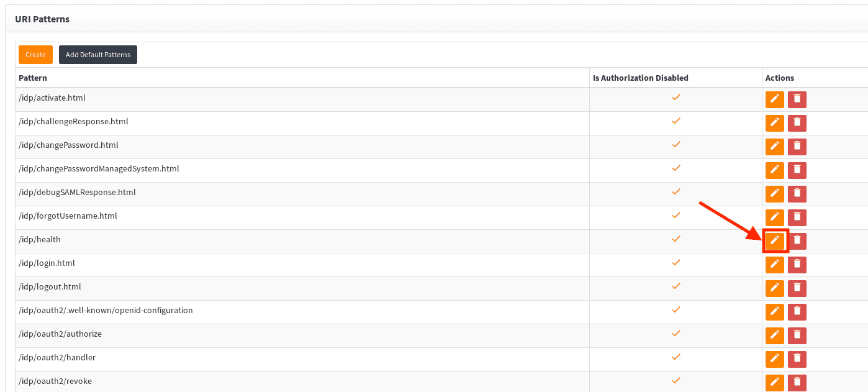Click the Is Authorization Disabled column header
Screen dimensions: 868x392
click(x=640, y=78)
